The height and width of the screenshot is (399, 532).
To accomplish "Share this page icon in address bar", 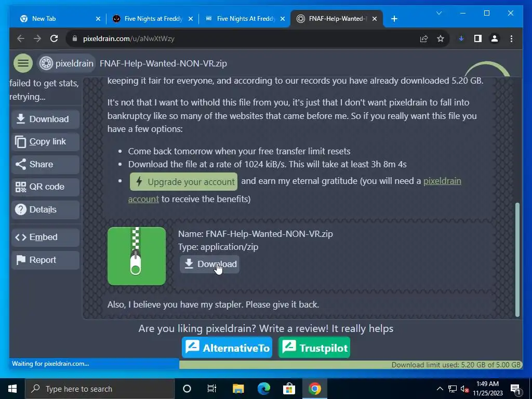I will point(424,38).
